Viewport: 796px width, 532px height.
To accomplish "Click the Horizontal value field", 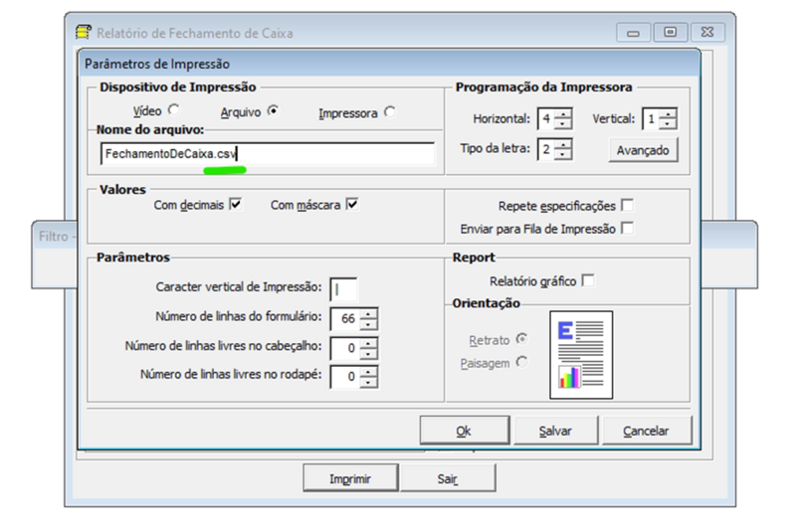I will (546, 118).
